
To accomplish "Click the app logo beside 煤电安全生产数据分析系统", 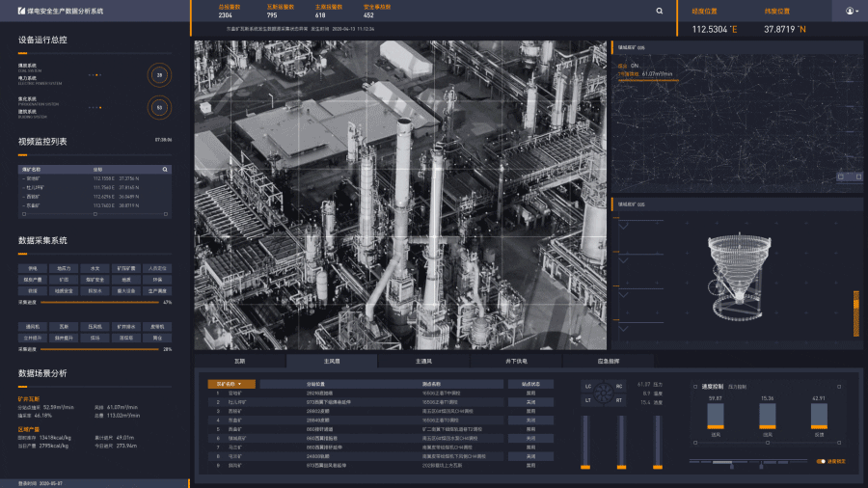I will pos(21,11).
